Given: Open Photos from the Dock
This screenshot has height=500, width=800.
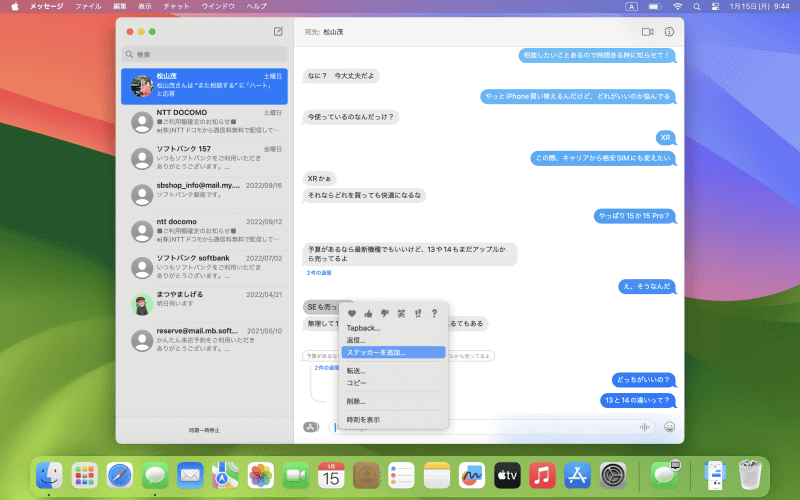Looking at the screenshot, I should pos(261,475).
